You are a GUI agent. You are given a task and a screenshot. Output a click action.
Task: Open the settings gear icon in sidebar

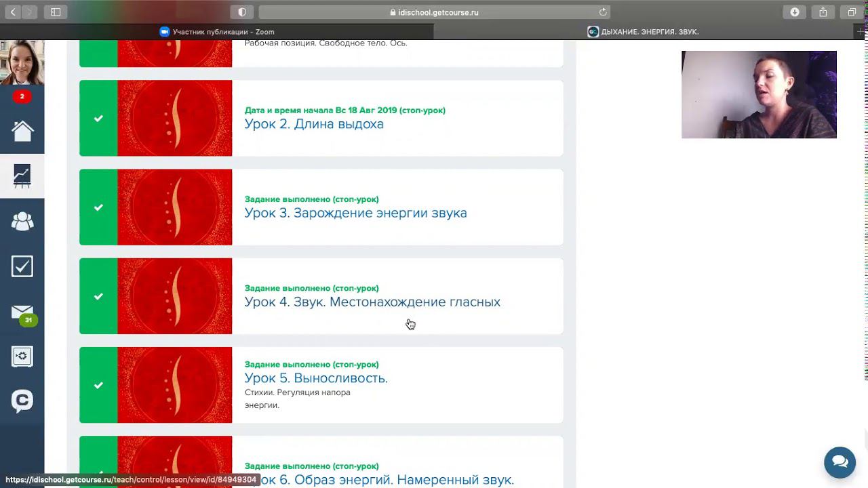pyautogui.click(x=22, y=356)
